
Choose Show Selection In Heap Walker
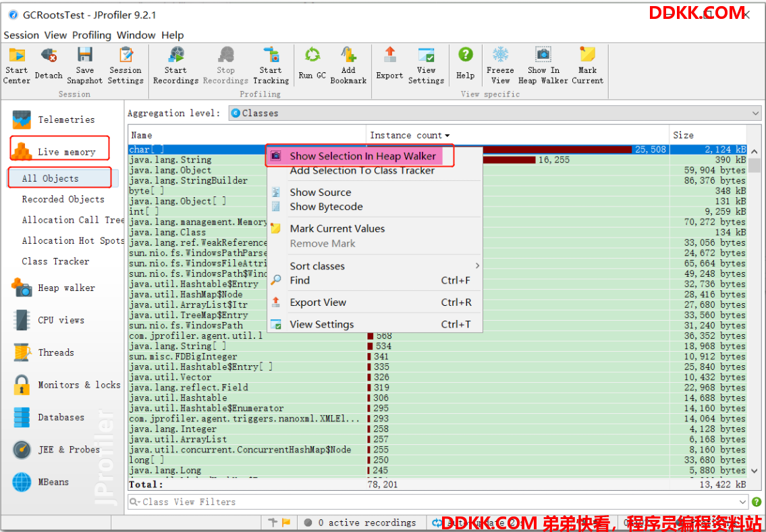[x=363, y=156]
